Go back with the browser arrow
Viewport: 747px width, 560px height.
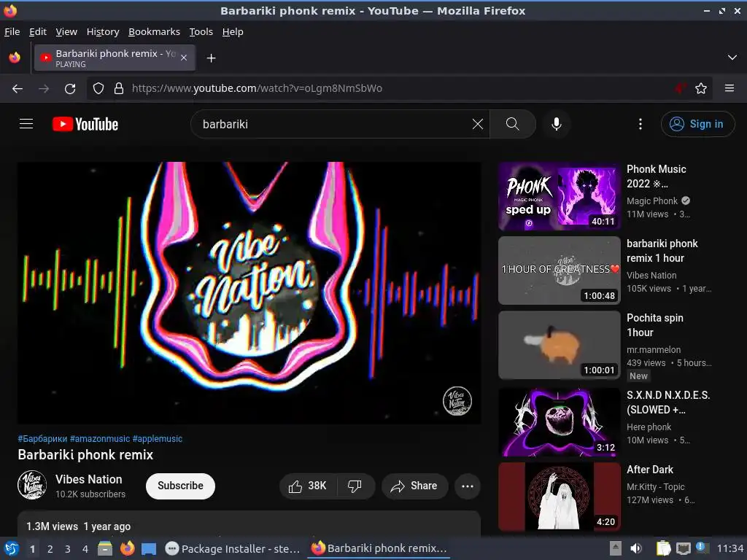[18, 88]
